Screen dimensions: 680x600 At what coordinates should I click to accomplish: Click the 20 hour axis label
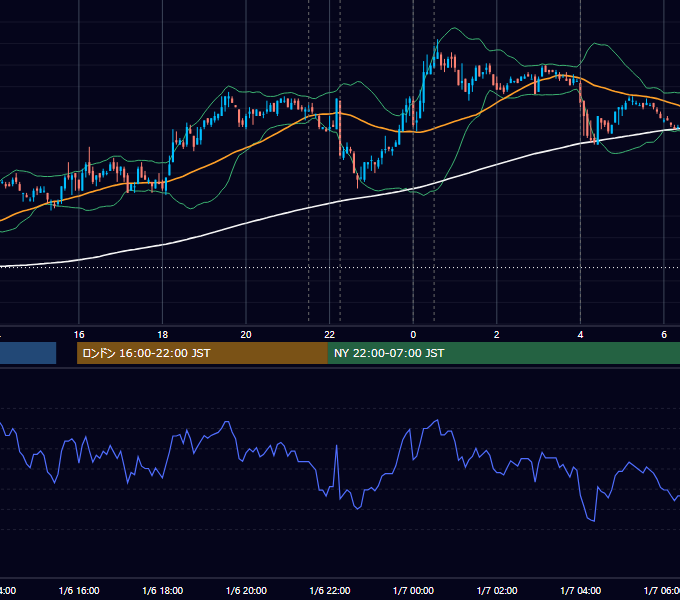click(x=246, y=334)
